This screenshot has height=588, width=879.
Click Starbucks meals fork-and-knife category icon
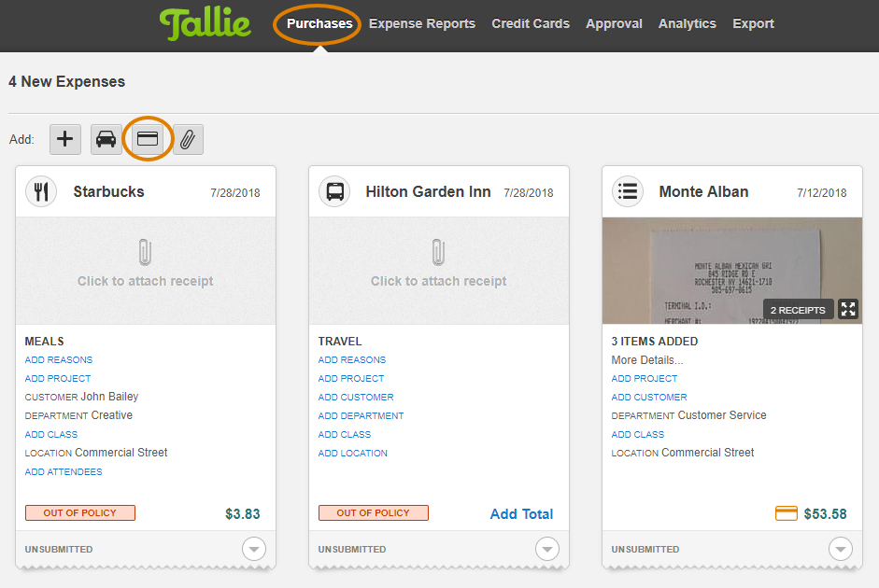pyautogui.click(x=41, y=191)
